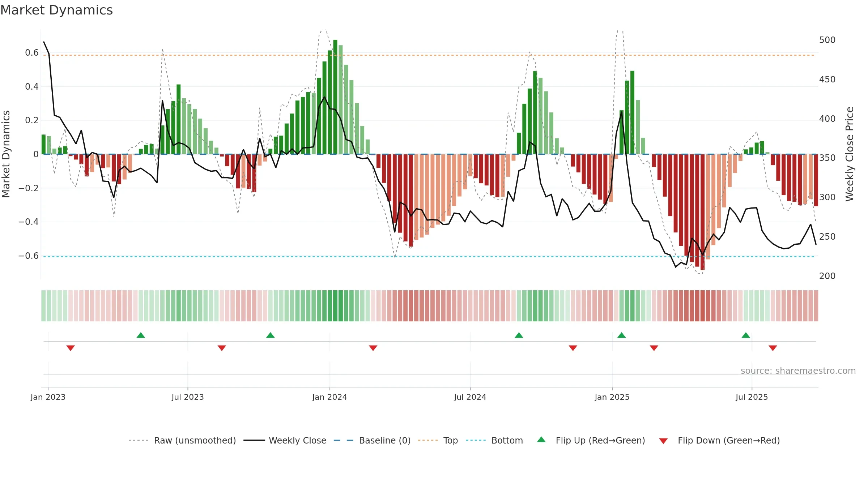Click the Jul 2025 axis label
Viewport: 868px width, 488px height.
(752, 397)
